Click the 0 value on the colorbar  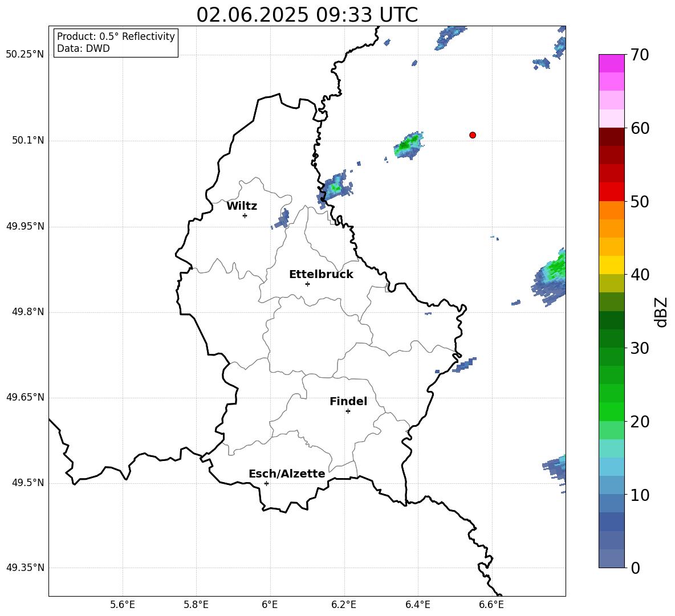point(635,568)
